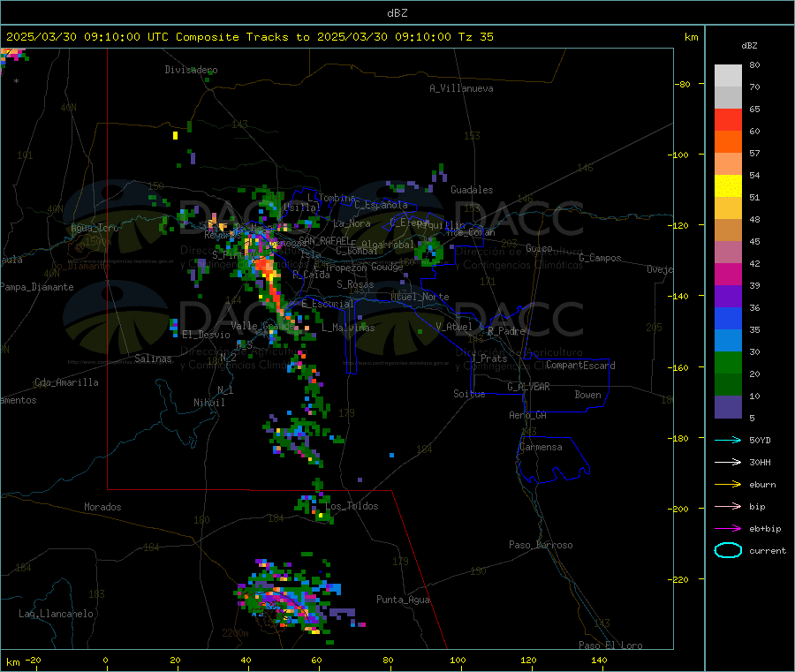Click the C_Española map label
The width and height of the screenshot is (795, 672).
tap(381, 205)
